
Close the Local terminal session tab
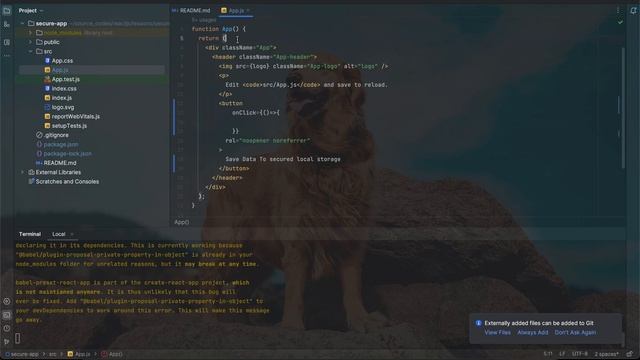click(72, 234)
